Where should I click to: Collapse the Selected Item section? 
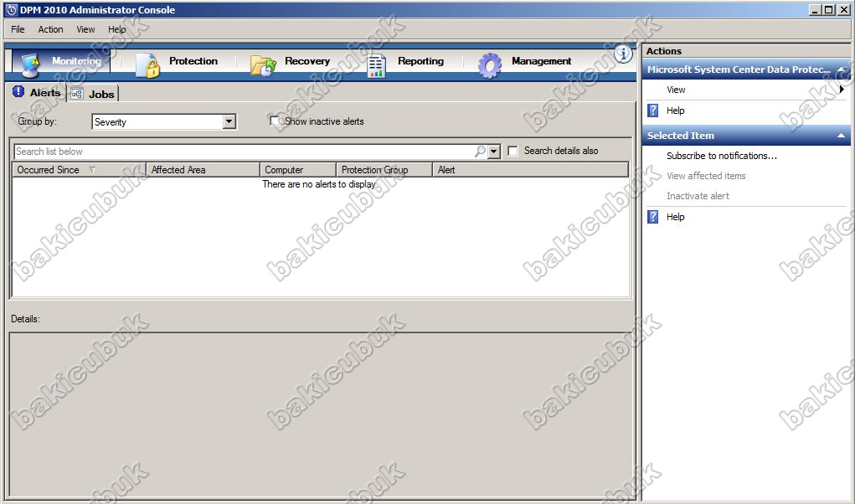coord(842,136)
